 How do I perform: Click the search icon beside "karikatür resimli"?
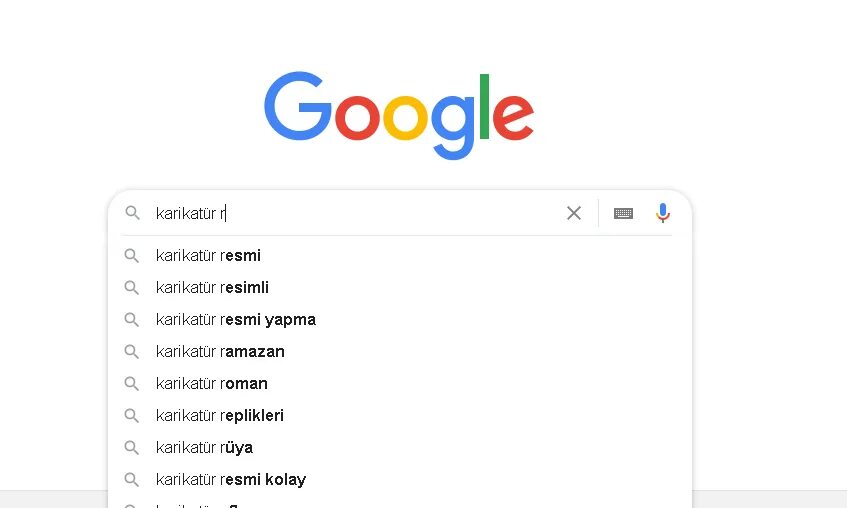point(131,288)
